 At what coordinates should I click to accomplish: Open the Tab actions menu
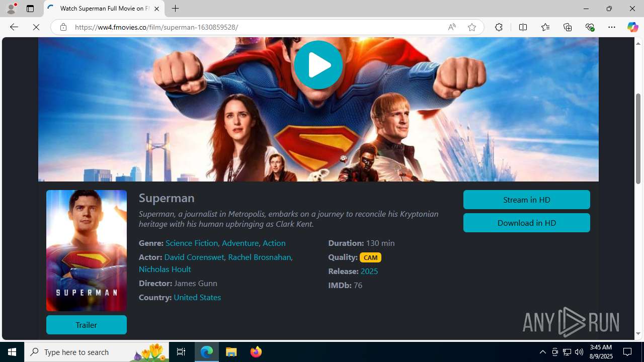coord(30,9)
